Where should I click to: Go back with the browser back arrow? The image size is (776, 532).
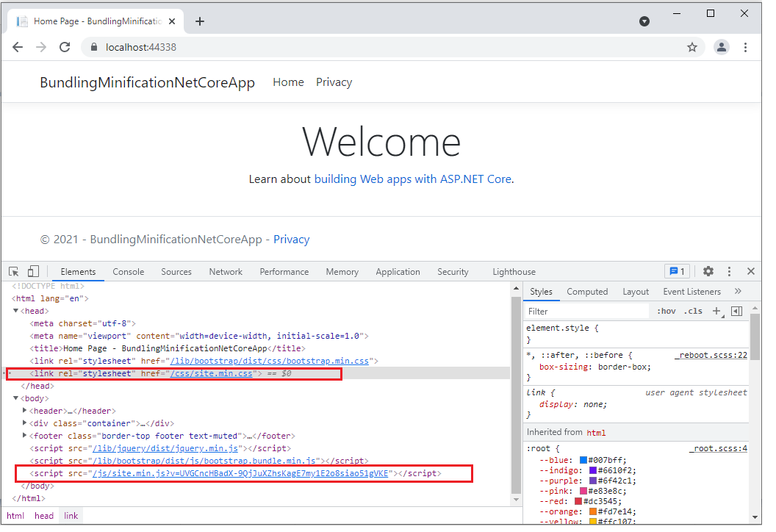(18, 47)
